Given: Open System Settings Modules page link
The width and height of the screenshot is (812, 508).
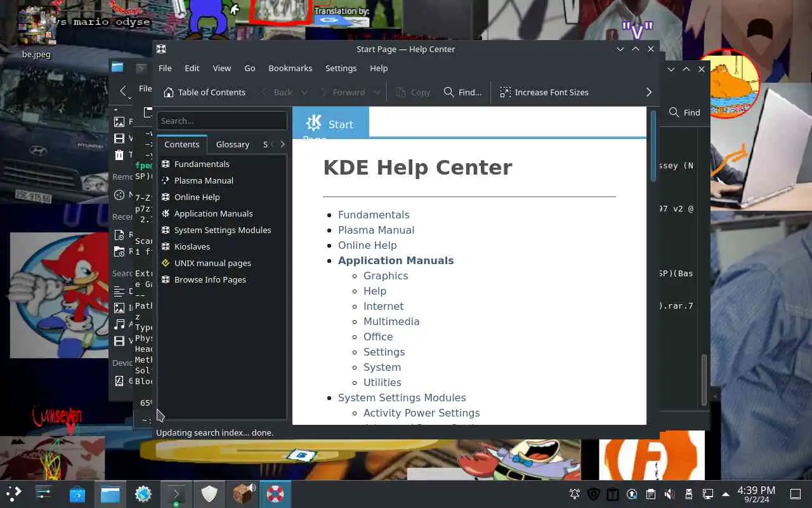Looking at the screenshot, I should (x=402, y=398).
